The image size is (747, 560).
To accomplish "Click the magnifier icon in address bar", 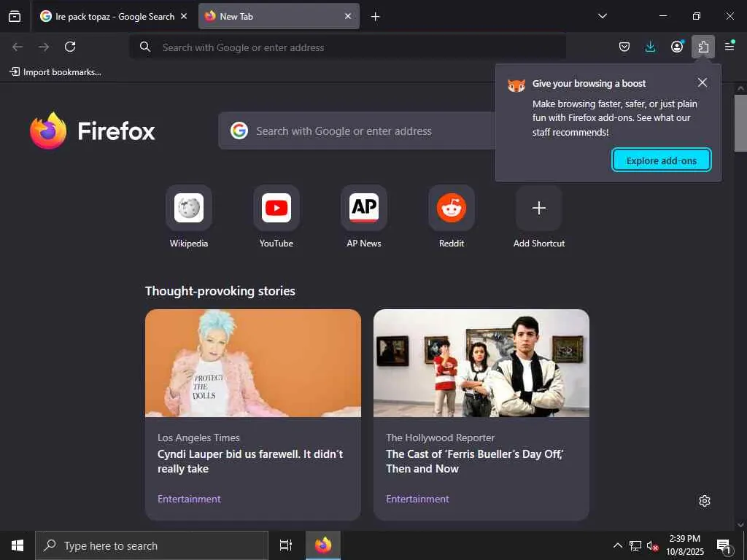I will [x=145, y=47].
